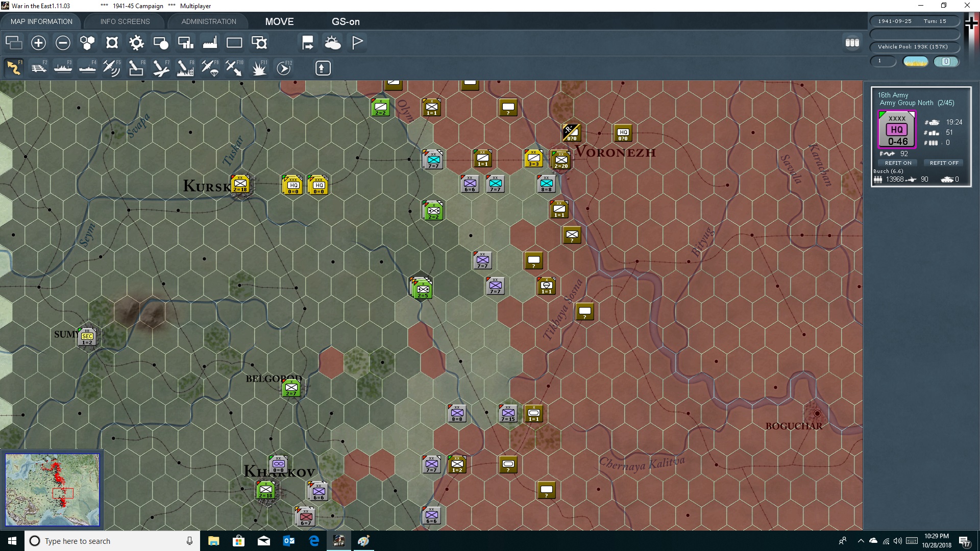Screen dimensions: 980x551
Task: Expand the 16th Army HQ counter
Action: pos(897,130)
